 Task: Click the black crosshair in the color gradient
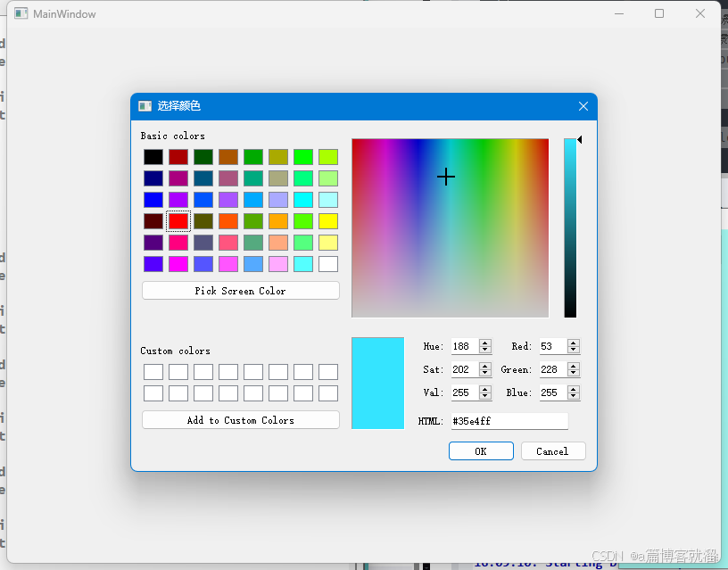pyautogui.click(x=446, y=177)
